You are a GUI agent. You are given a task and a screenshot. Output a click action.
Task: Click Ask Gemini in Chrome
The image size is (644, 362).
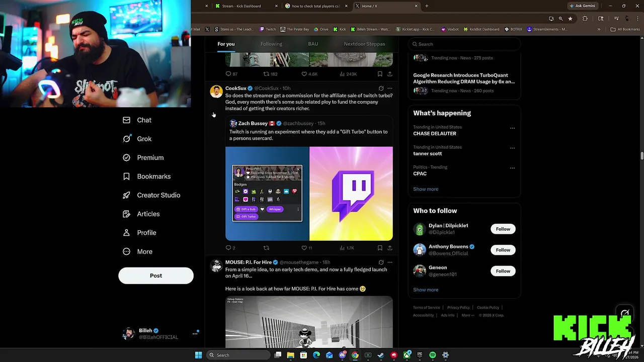tap(582, 6)
